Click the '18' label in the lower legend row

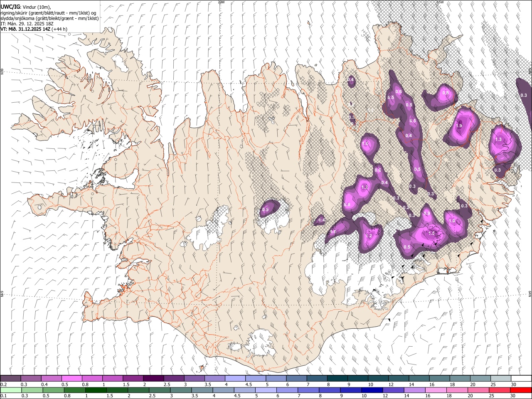[x=449, y=396]
